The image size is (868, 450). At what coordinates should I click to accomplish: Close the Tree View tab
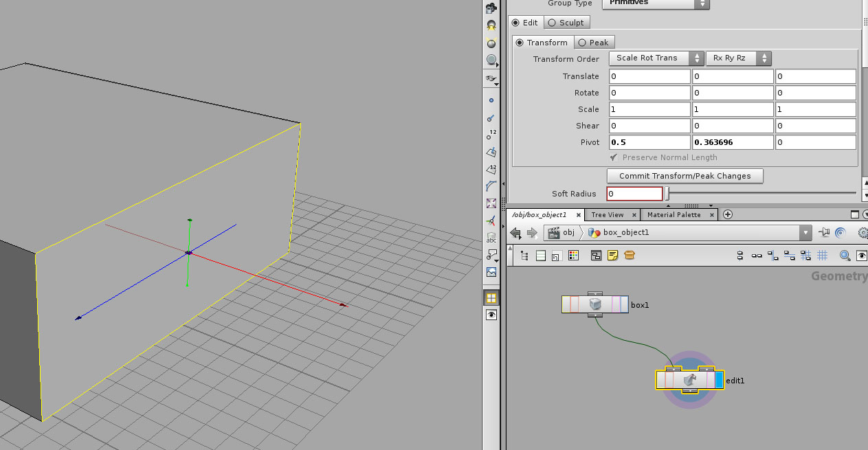click(633, 215)
